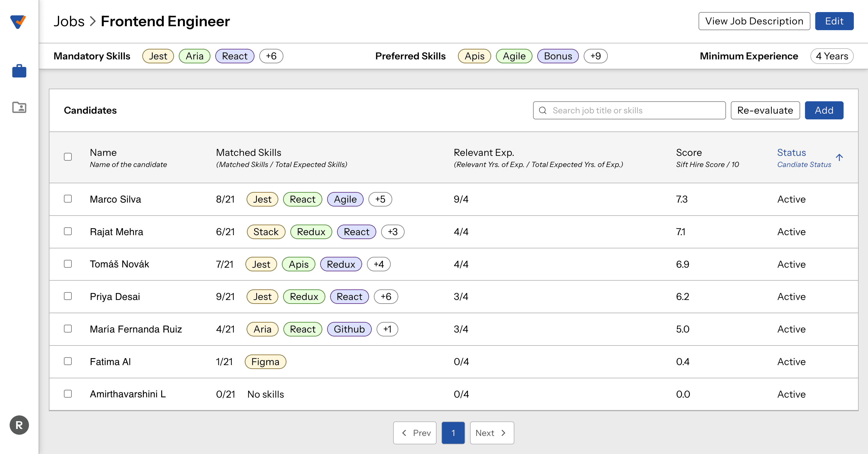Viewport: 868px width, 454px height.
Task: Click Priya Desai's 9/21 matched count
Action: pyautogui.click(x=225, y=296)
